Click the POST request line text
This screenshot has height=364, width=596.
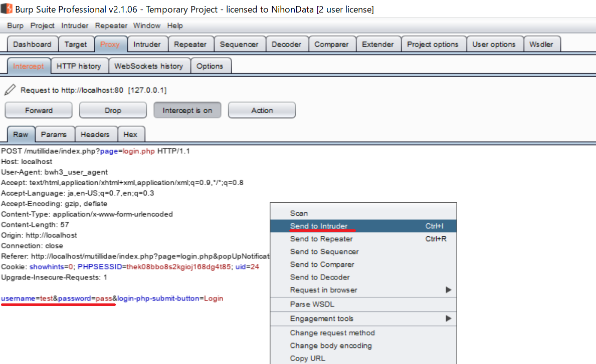(x=95, y=151)
